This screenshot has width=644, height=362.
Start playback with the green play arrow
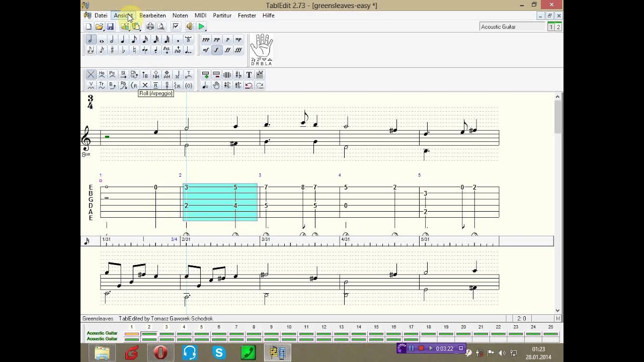point(201,27)
